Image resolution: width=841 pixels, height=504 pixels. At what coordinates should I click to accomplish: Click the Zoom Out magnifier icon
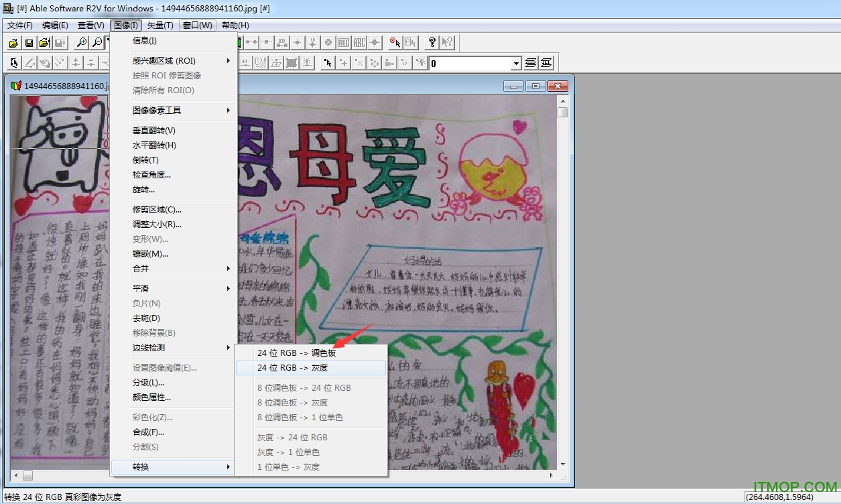pyautogui.click(x=97, y=43)
